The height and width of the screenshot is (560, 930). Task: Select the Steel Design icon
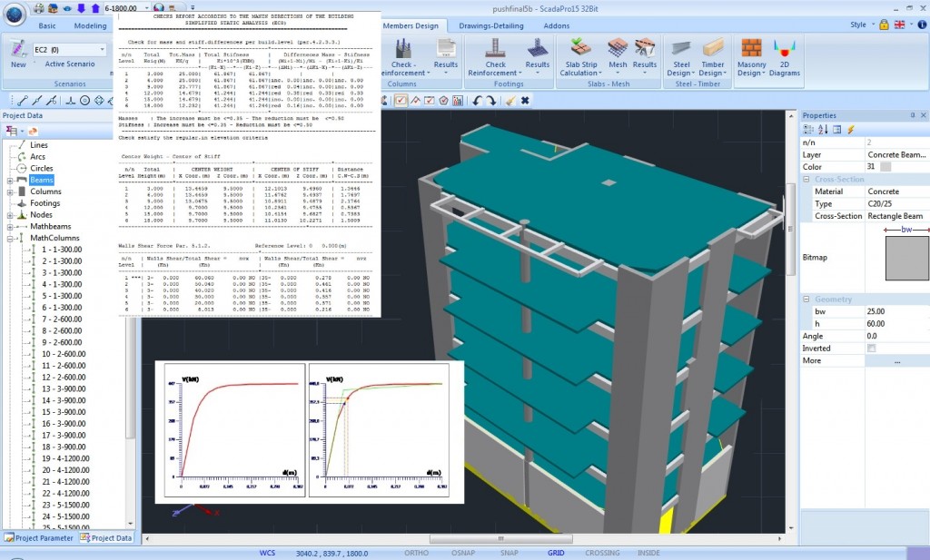pos(679,50)
